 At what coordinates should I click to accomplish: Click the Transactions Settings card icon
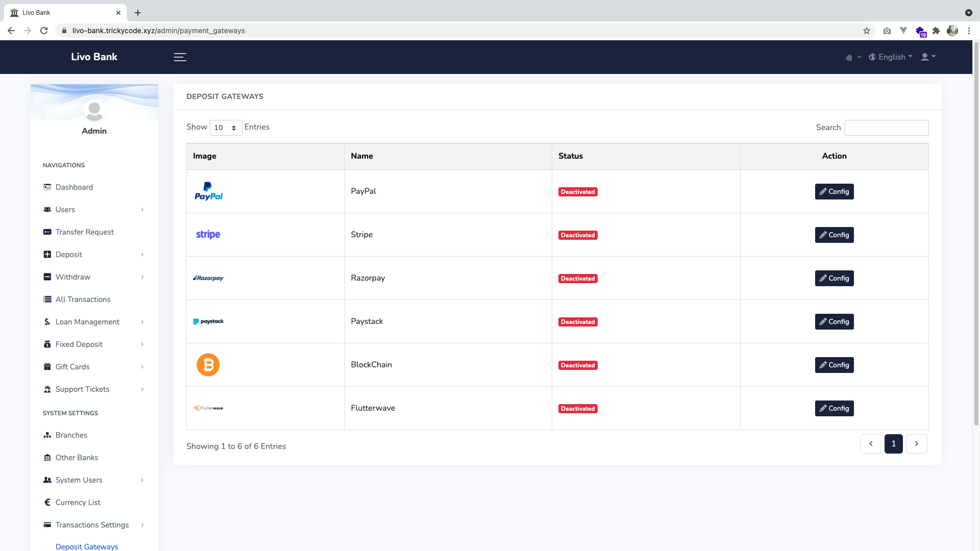coord(47,525)
